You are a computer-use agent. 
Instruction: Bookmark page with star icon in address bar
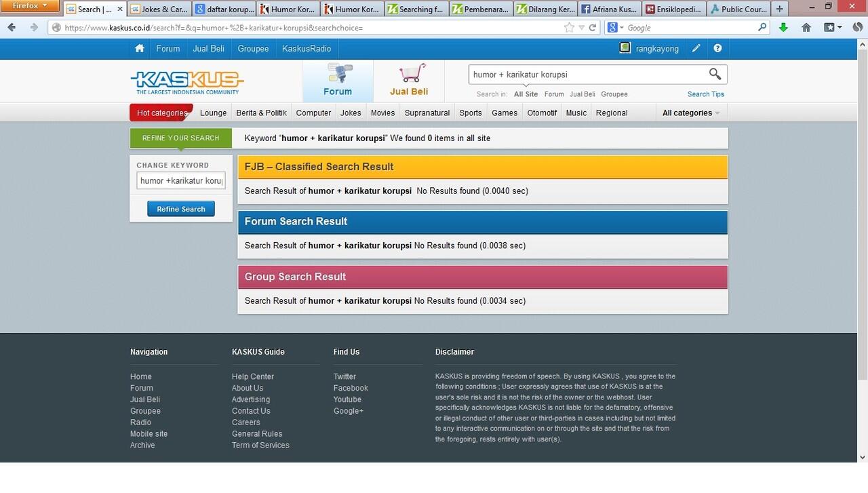coord(569,27)
